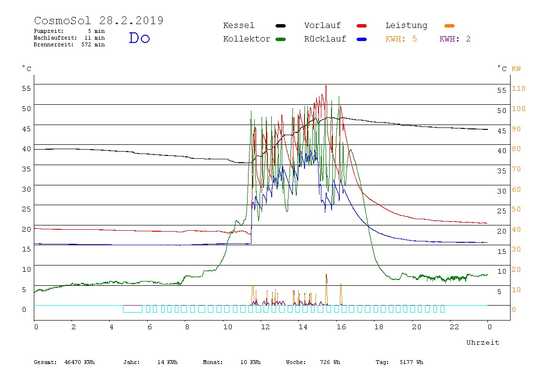Select the Rücklauf legend label
The width and height of the screenshot is (554, 392).
pyautogui.click(x=325, y=39)
